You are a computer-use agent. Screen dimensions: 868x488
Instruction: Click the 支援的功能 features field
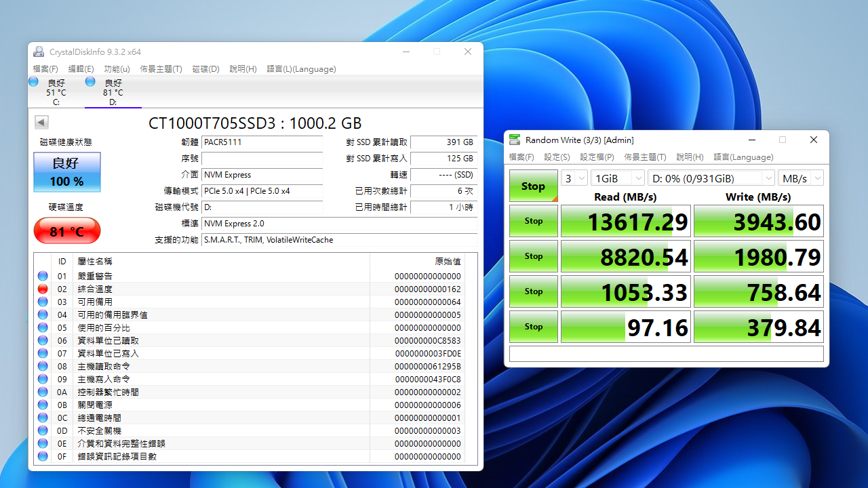pos(340,240)
